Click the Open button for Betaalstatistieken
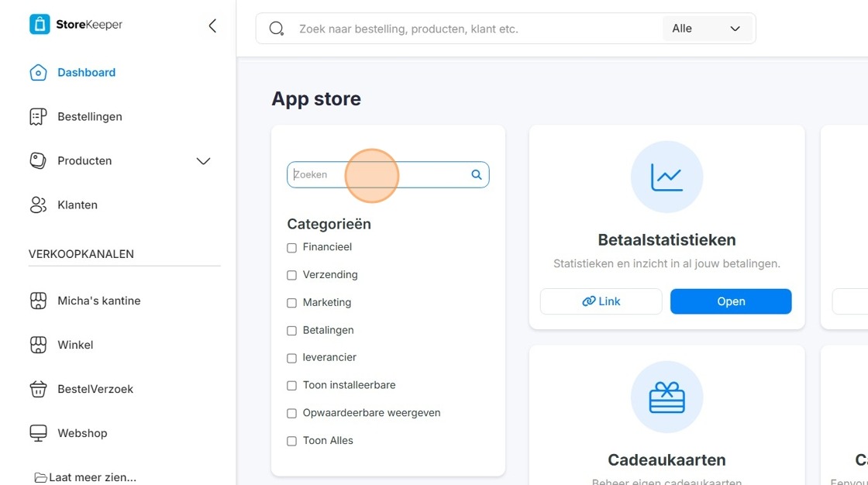The height and width of the screenshot is (485, 868). click(731, 301)
